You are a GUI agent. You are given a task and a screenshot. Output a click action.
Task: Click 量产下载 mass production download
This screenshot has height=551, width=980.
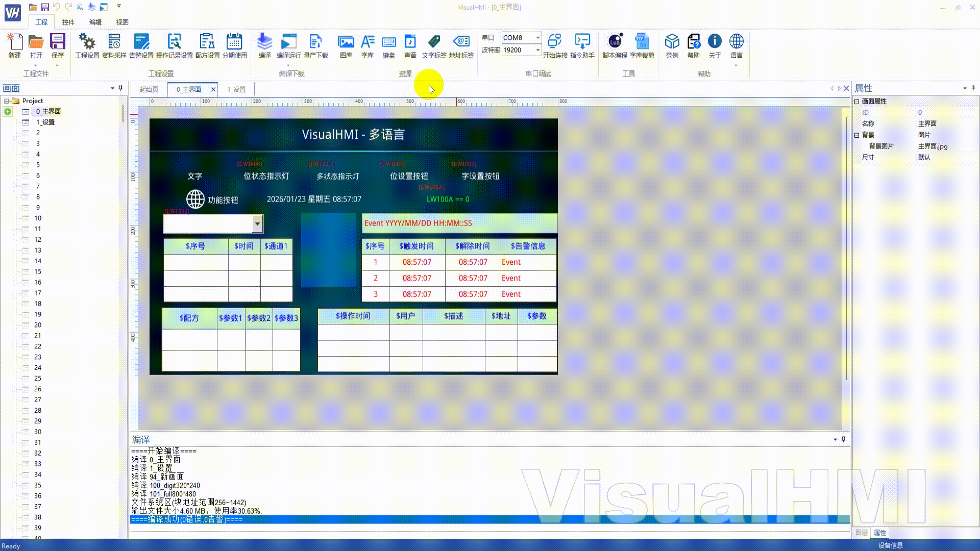[315, 45]
